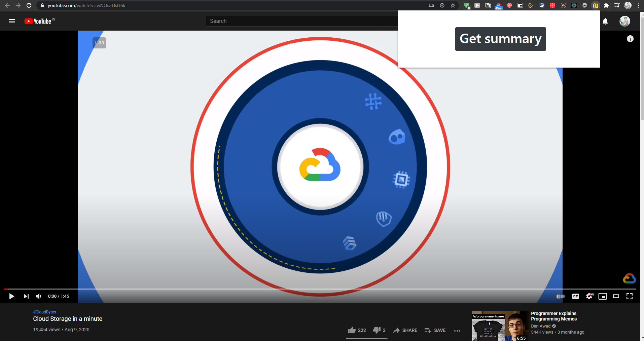Skip to the next video

coord(26,296)
